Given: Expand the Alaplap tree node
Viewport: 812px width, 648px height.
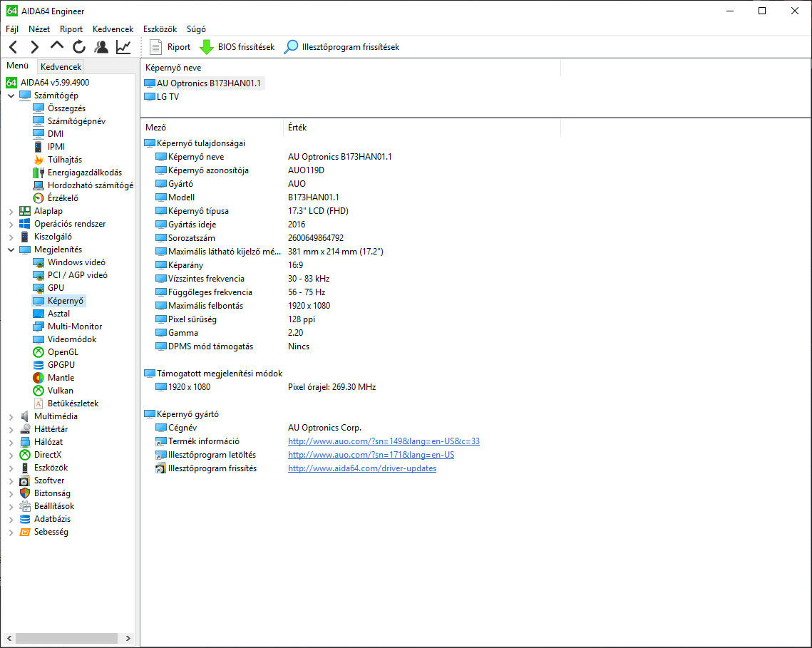Looking at the screenshot, I should [11, 211].
